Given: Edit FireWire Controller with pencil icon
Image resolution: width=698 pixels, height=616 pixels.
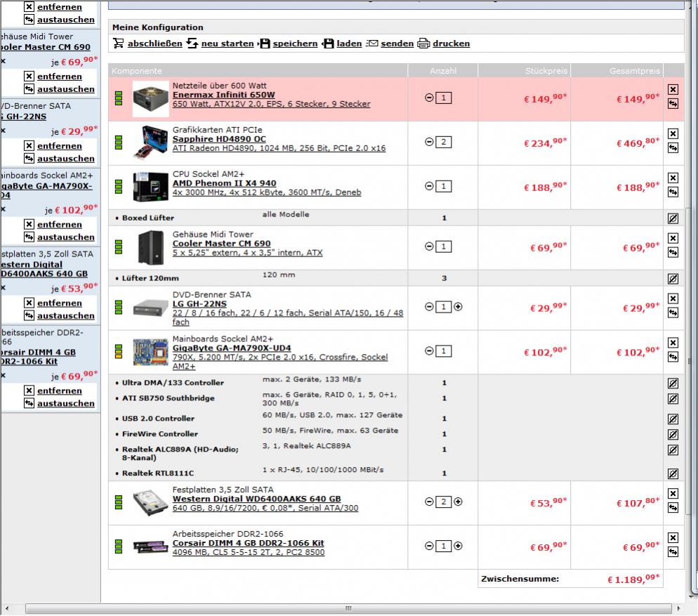Looking at the screenshot, I should tap(673, 434).
